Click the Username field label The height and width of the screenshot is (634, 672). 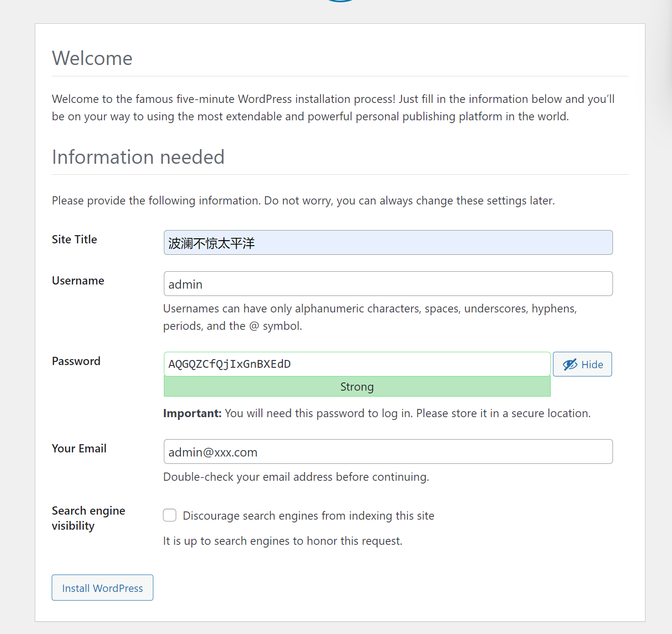click(x=78, y=281)
